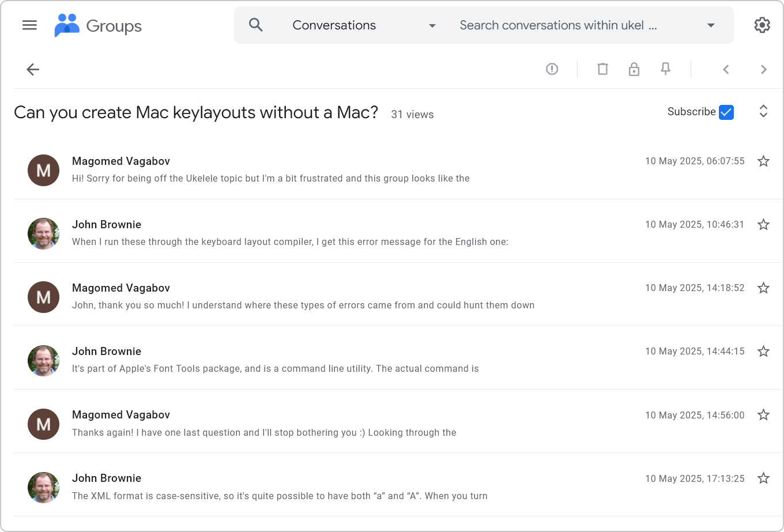Open the main hamburger menu
The height and width of the screenshot is (532, 784).
(29, 25)
